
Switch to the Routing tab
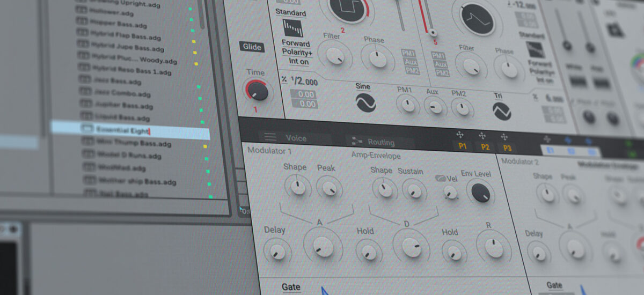pyautogui.click(x=373, y=142)
